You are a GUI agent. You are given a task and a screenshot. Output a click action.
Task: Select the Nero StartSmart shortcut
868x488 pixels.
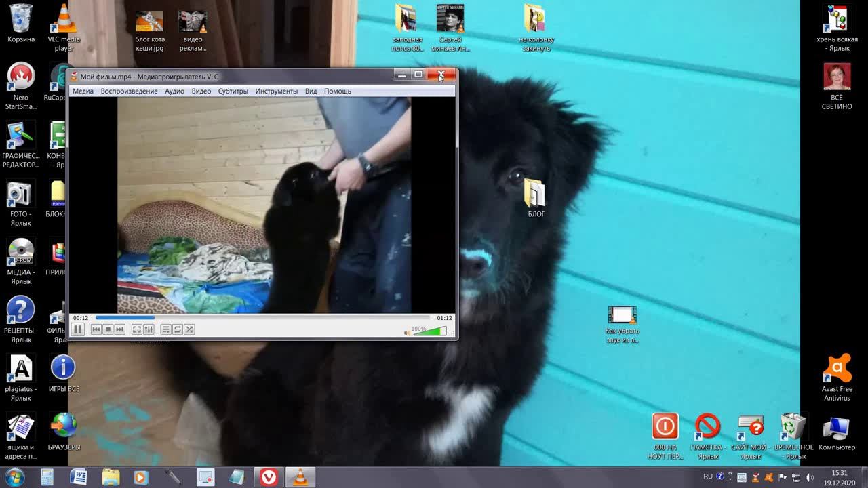[21, 86]
